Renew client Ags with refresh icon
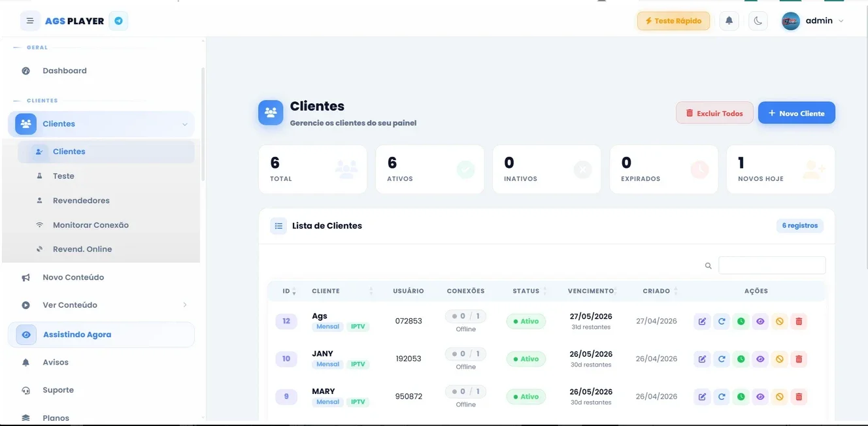 722,321
